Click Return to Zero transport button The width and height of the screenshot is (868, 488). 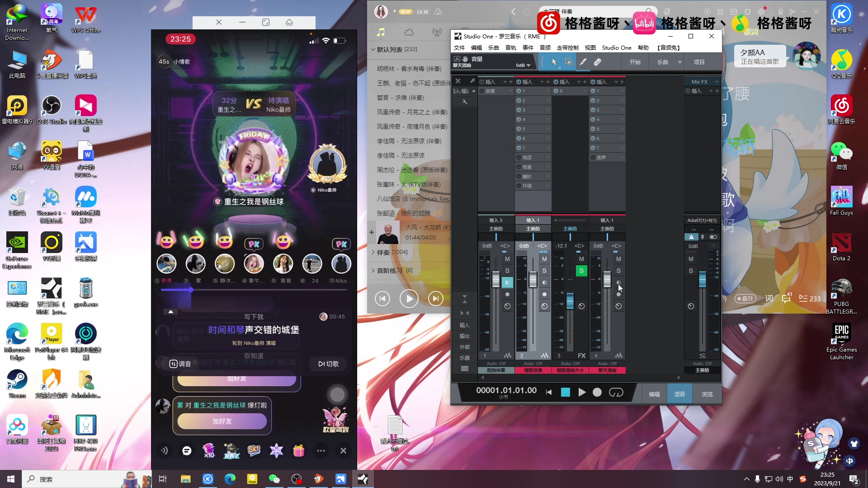click(x=549, y=392)
